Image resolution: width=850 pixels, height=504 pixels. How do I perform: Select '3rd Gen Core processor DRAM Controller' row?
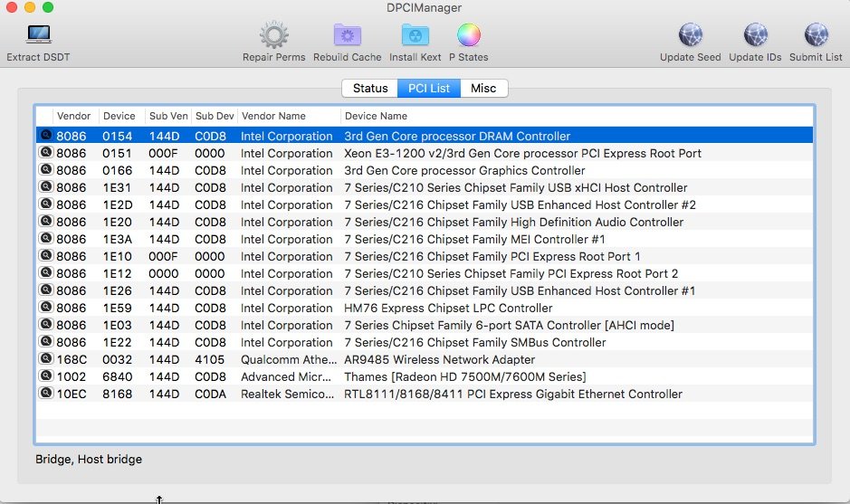pyautogui.click(x=425, y=136)
